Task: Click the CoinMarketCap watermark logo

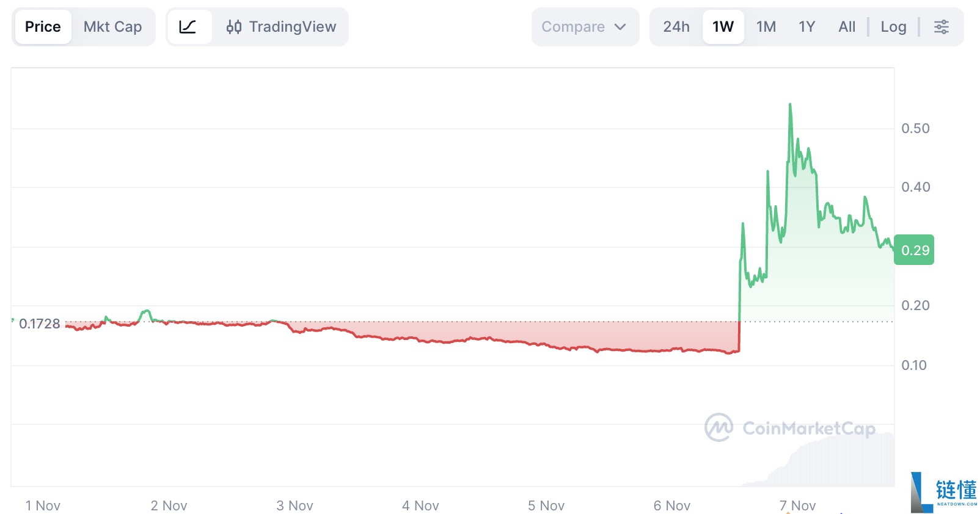Action: [719, 427]
